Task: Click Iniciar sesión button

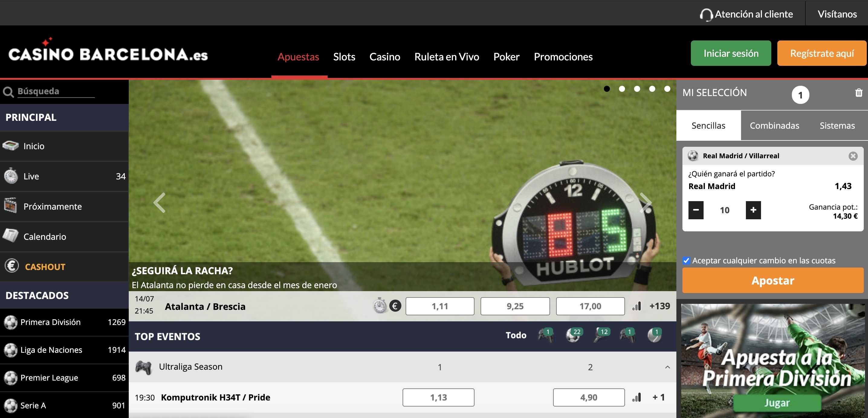Action: point(730,53)
